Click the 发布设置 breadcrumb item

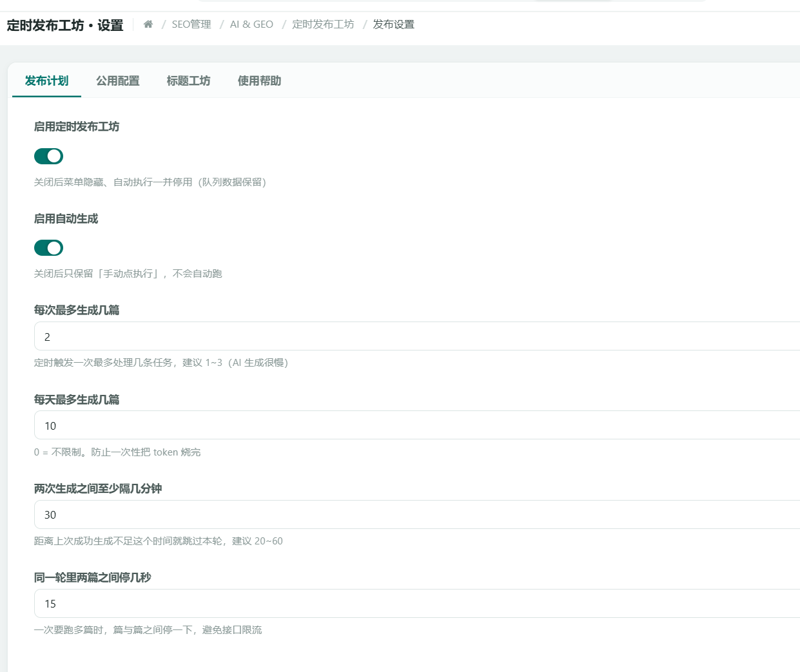393,24
